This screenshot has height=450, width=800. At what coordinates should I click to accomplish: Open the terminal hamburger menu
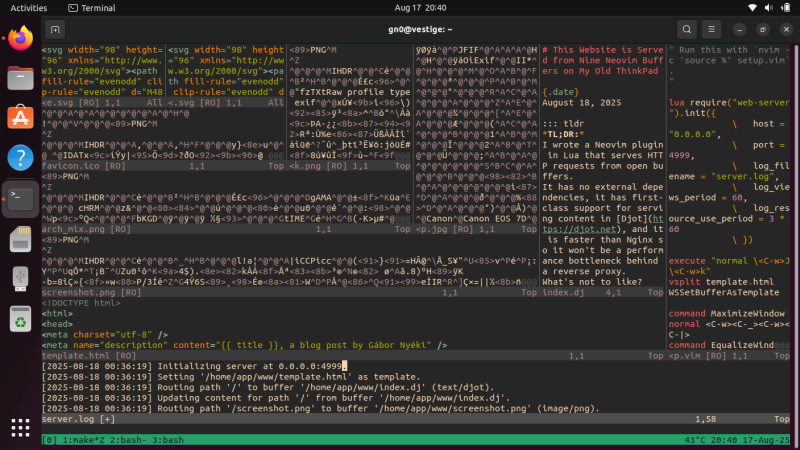point(716,30)
